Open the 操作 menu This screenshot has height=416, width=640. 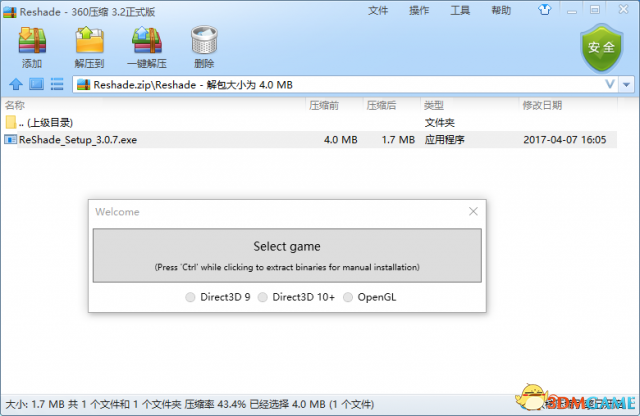pyautogui.click(x=419, y=11)
